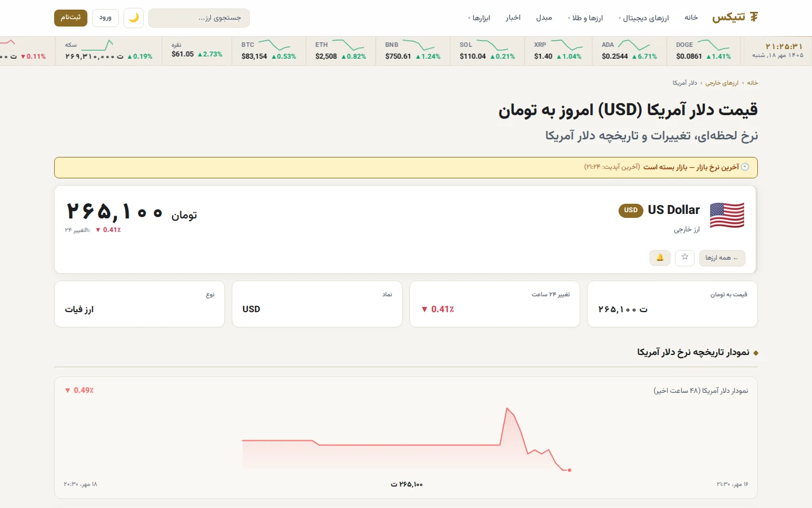Screen dimensions: 812x508
Task: Open ETH ticker item
Action: pyautogui.click(x=341, y=51)
